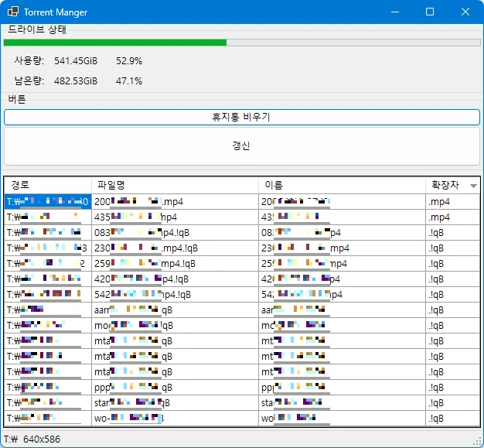Select the .mp4 extension cell in the 200 row
The image size is (484, 448).
(x=452, y=202)
